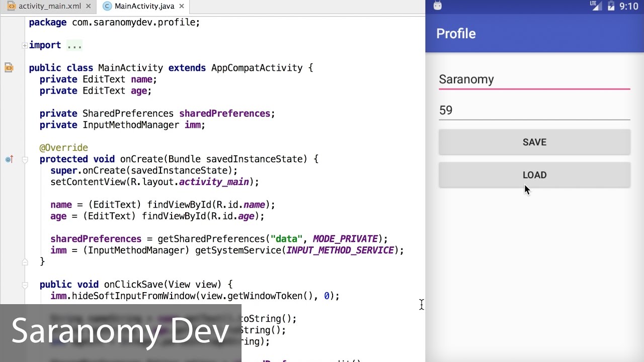Viewport: 644px width, 362px height.
Task: Close the MainActivity.java tab
Action: click(x=182, y=7)
